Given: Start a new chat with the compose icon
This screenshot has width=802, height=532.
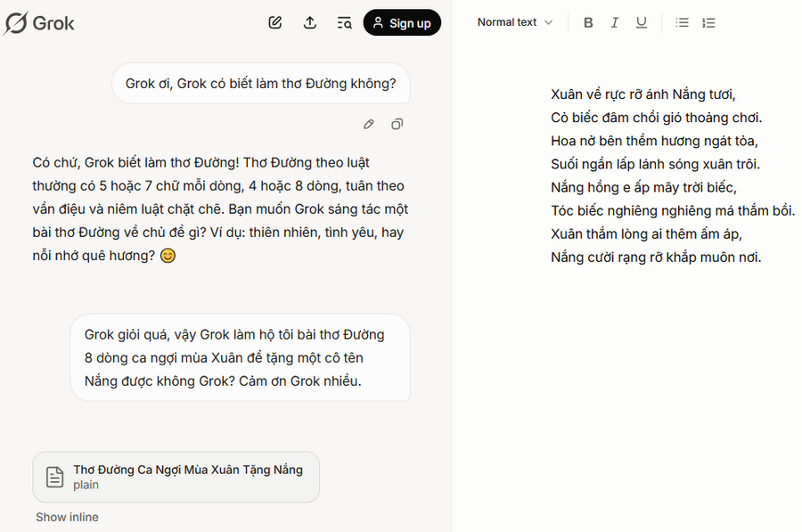Looking at the screenshot, I should tap(275, 22).
